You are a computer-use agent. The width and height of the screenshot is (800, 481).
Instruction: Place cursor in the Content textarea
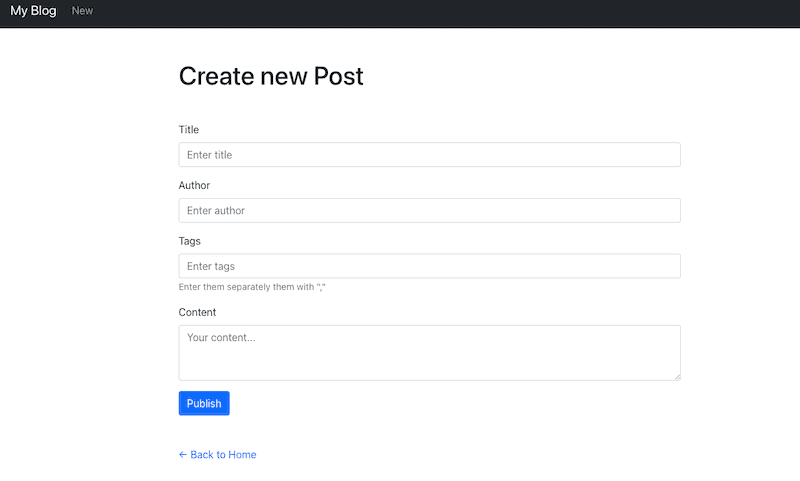pos(429,353)
